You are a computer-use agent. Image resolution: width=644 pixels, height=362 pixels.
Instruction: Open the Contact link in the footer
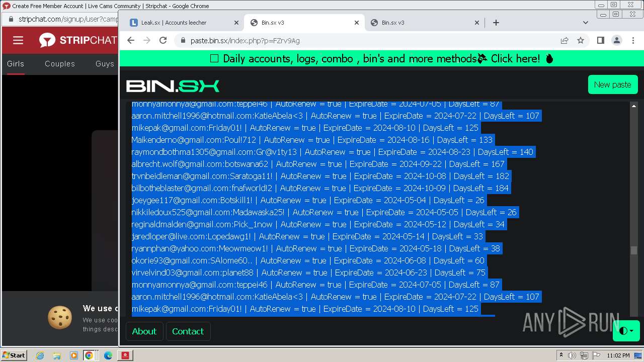point(188,331)
